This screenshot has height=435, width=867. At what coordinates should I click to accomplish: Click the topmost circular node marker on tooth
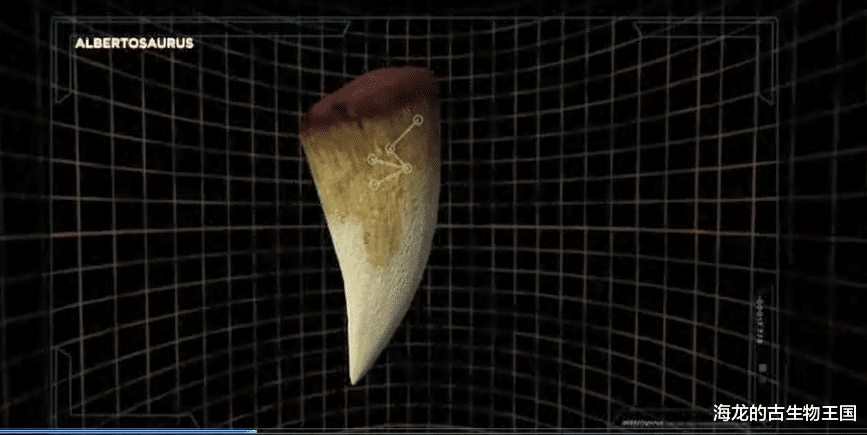(x=417, y=119)
